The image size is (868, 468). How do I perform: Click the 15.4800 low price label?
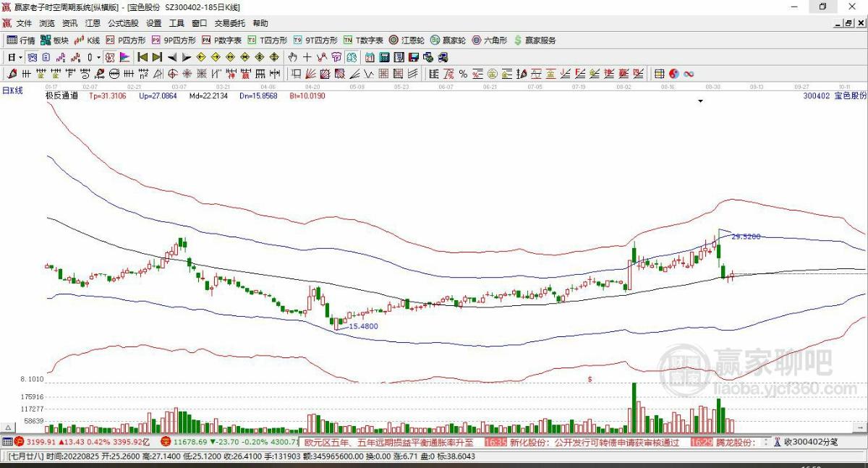pos(364,326)
